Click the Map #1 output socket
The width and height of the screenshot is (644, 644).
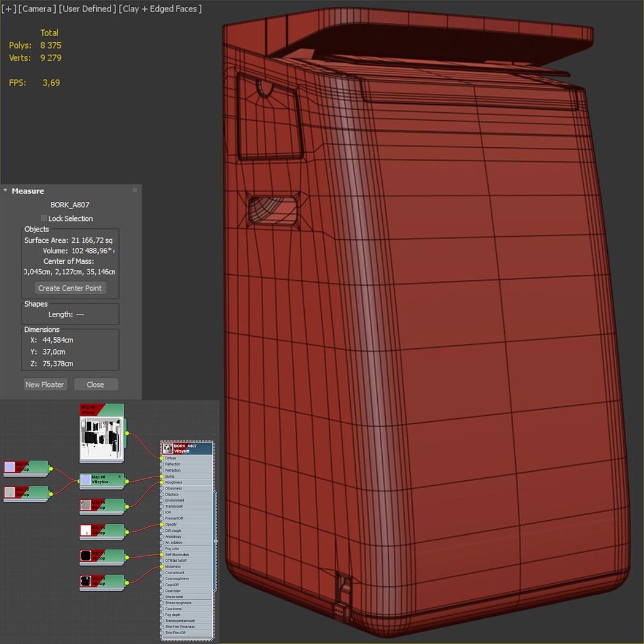(127, 558)
